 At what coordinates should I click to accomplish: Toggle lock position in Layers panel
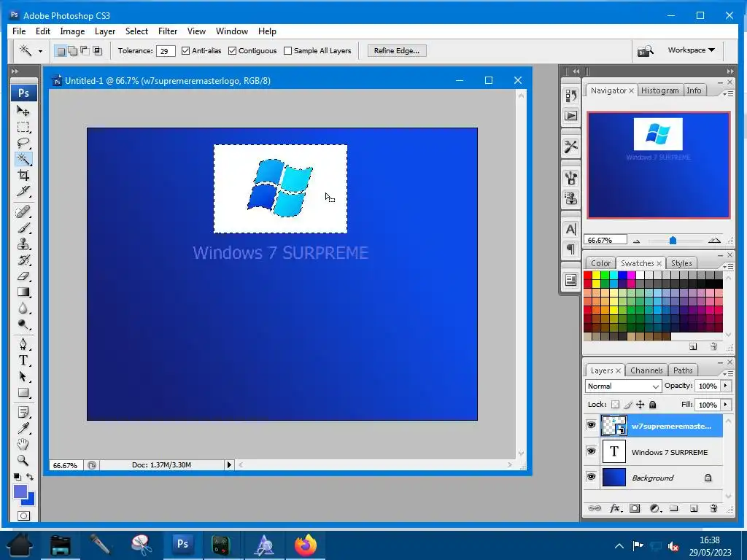pos(640,405)
